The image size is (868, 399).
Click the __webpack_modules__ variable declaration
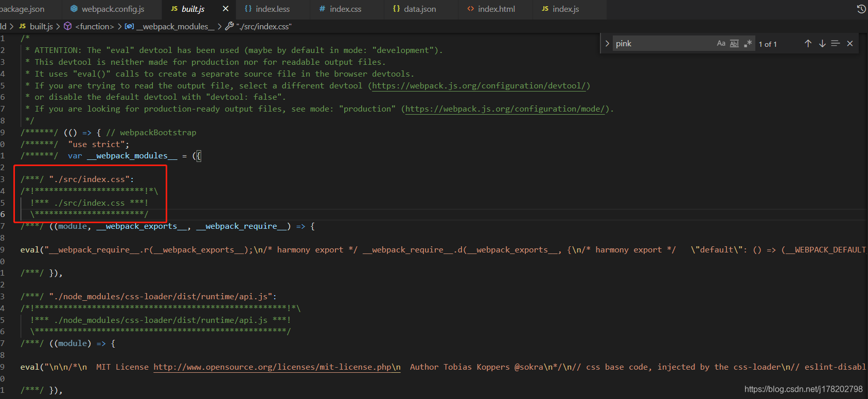coord(132,156)
